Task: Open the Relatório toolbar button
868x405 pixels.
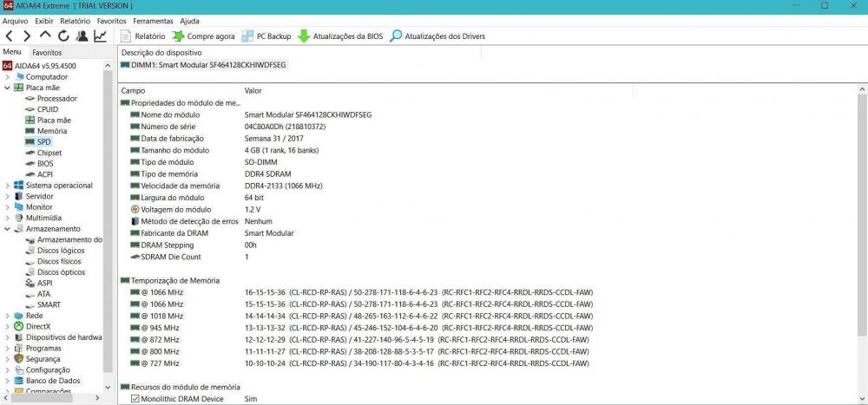Action: click(143, 36)
